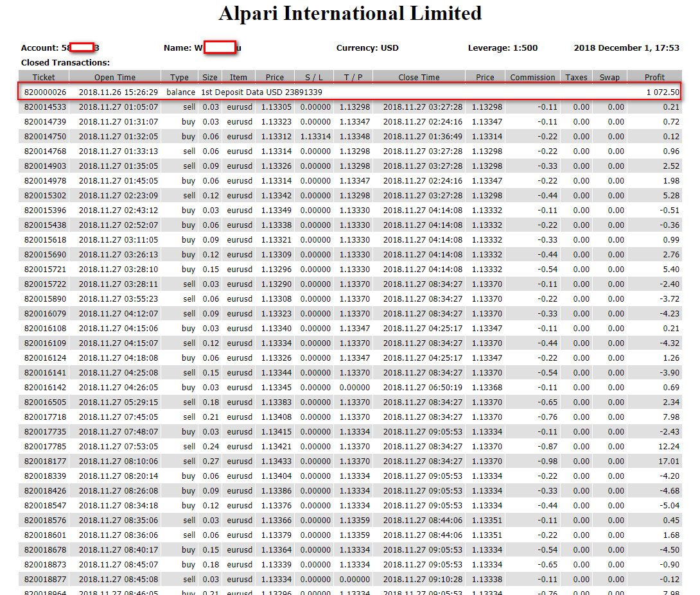Image resolution: width=700 pixels, height=595 pixels.
Task: Click open time 2018.11.27 08:45:08
Action: [x=118, y=579]
